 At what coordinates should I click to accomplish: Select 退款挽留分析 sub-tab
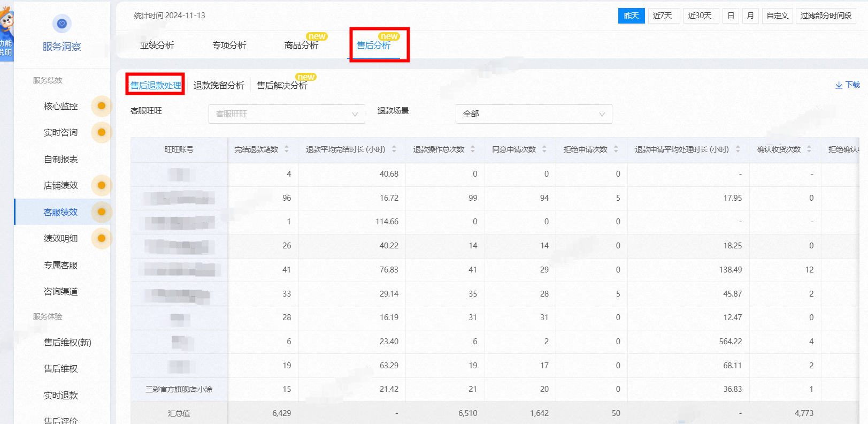click(x=219, y=86)
